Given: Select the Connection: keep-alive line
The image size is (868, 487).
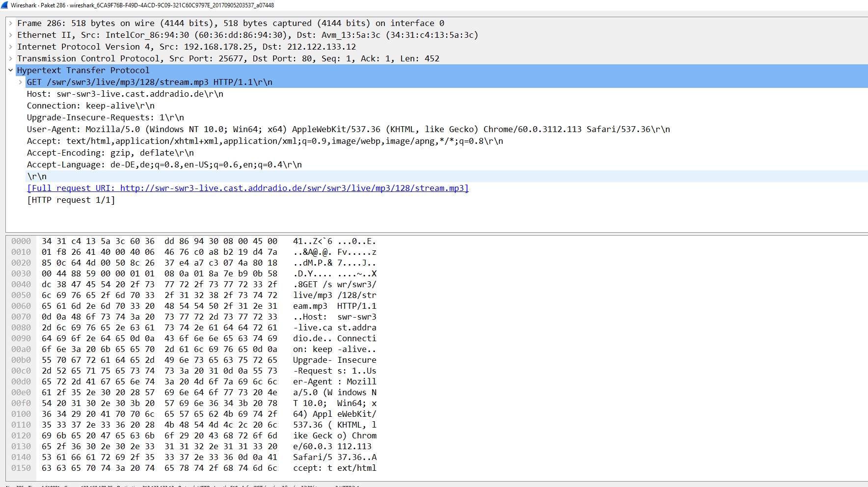Looking at the screenshot, I should (90, 106).
